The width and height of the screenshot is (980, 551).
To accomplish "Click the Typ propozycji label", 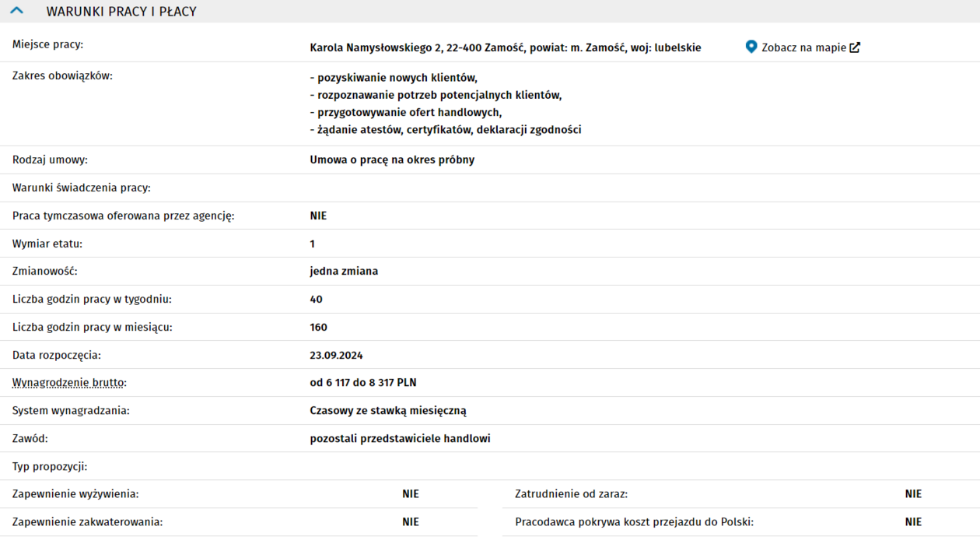I will 50,466.
